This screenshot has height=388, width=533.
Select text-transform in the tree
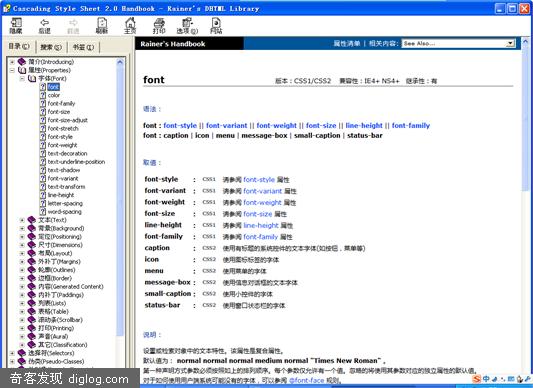coord(66,187)
